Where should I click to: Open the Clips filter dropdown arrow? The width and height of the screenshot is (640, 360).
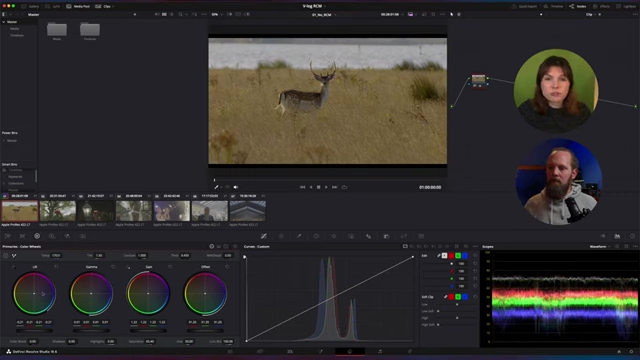113,7
